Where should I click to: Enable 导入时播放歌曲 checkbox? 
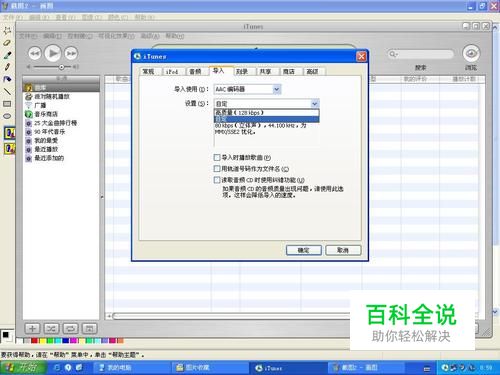click(217, 157)
